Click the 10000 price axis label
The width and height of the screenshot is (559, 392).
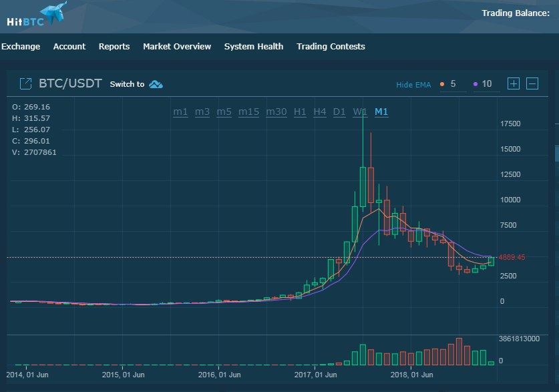[x=510, y=200]
